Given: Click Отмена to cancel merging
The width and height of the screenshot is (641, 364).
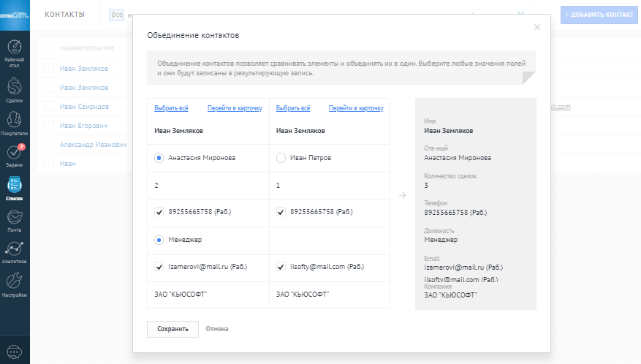Looking at the screenshot, I should [x=217, y=329].
